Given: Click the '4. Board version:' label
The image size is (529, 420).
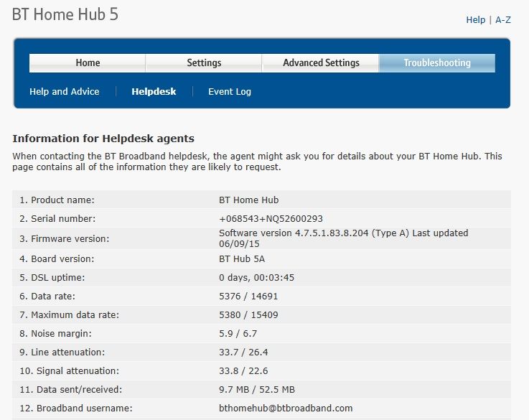Looking at the screenshot, I should (x=57, y=259).
